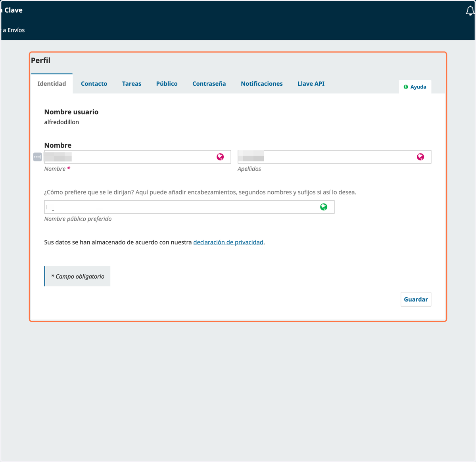Open the notifications bell icon
The width and height of the screenshot is (476, 462).
pos(470,11)
